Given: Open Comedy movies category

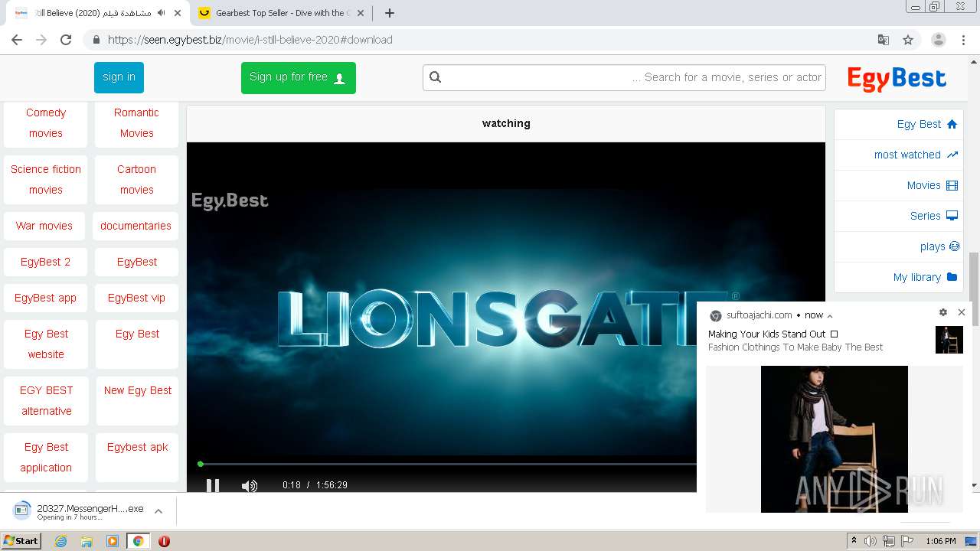Looking at the screenshot, I should click(x=46, y=122).
